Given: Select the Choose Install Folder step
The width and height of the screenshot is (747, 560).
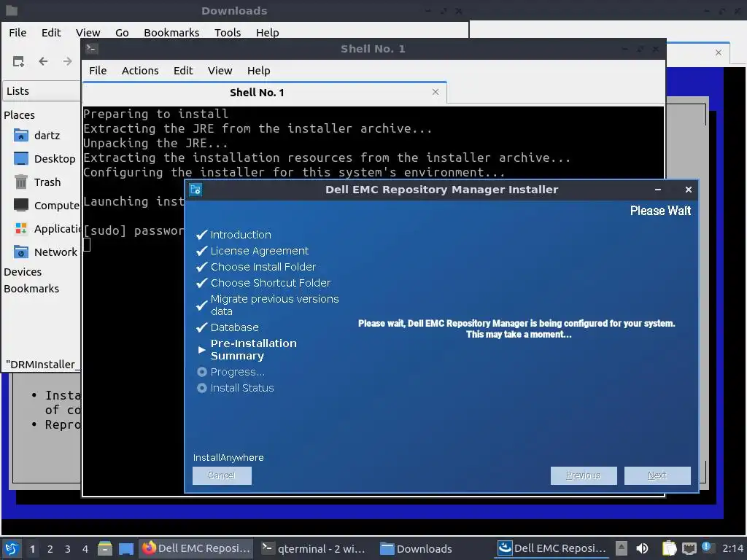Looking at the screenshot, I should pos(263,267).
